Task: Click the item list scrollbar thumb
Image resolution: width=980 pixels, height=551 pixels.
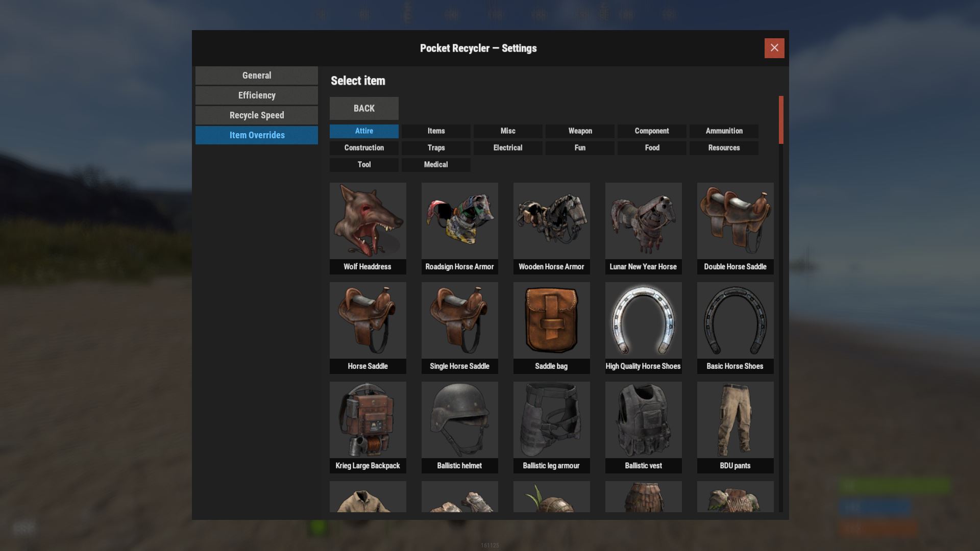Action: point(781,120)
